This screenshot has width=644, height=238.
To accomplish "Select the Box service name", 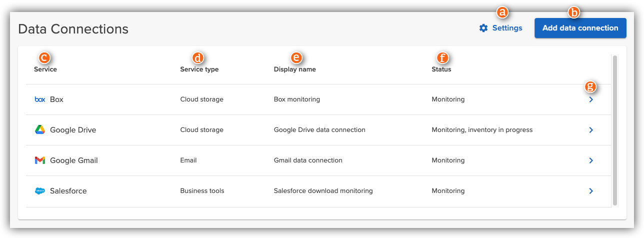I will 56,99.
